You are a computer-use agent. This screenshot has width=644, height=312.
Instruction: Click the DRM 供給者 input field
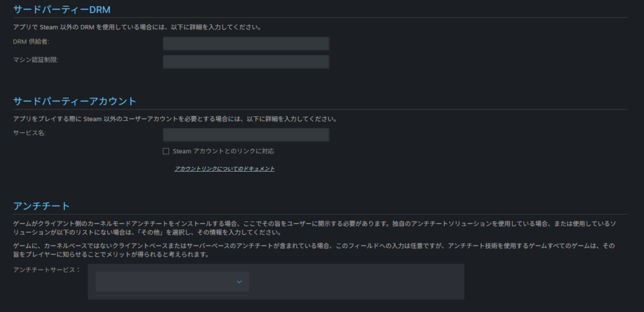246,43
